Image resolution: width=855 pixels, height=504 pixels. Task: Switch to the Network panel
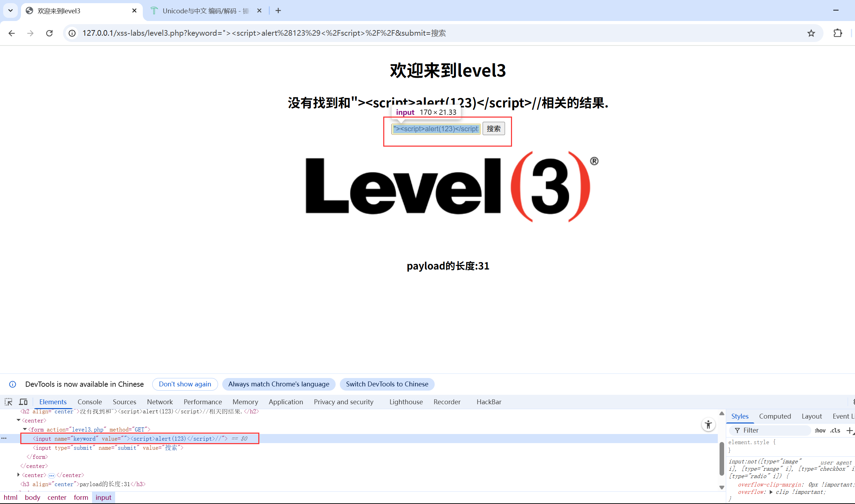coord(160,402)
